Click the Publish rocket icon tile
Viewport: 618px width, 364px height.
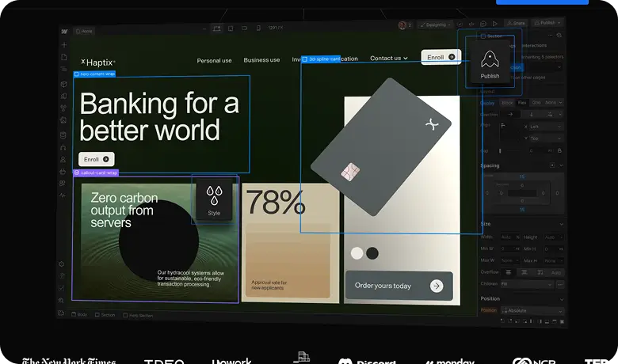(490, 62)
